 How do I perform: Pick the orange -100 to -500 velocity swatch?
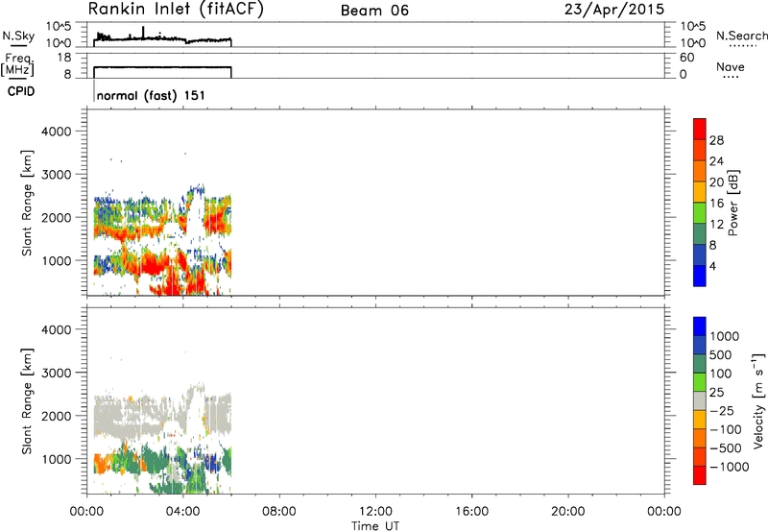coord(700,438)
